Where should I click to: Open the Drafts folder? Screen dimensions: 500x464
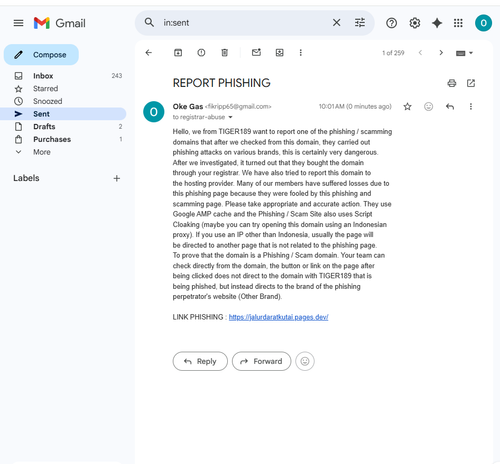point(63,127)
